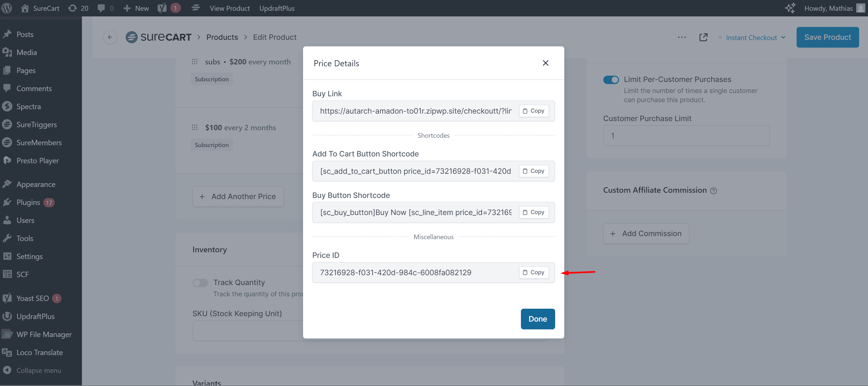This screenshot has height=386, width=868.
Task: Click the Yoast icon in top admin bar
Action: pos(162,8)
